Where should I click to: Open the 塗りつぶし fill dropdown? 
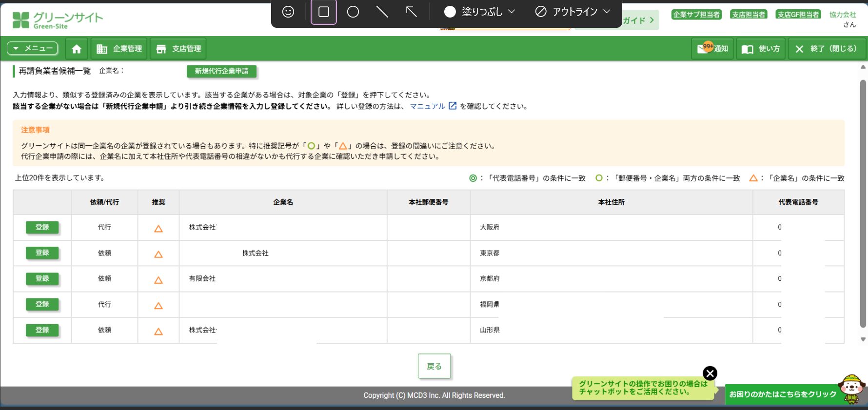pos(480,12)
